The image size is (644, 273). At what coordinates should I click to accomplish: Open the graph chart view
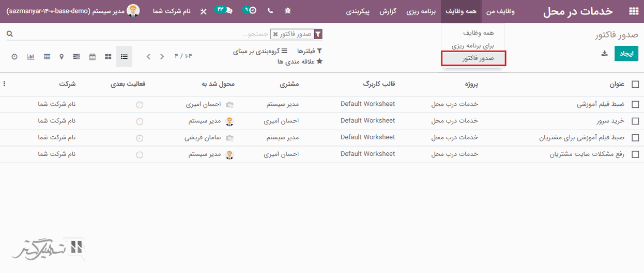pyautogui.click(x=30, y=56)
